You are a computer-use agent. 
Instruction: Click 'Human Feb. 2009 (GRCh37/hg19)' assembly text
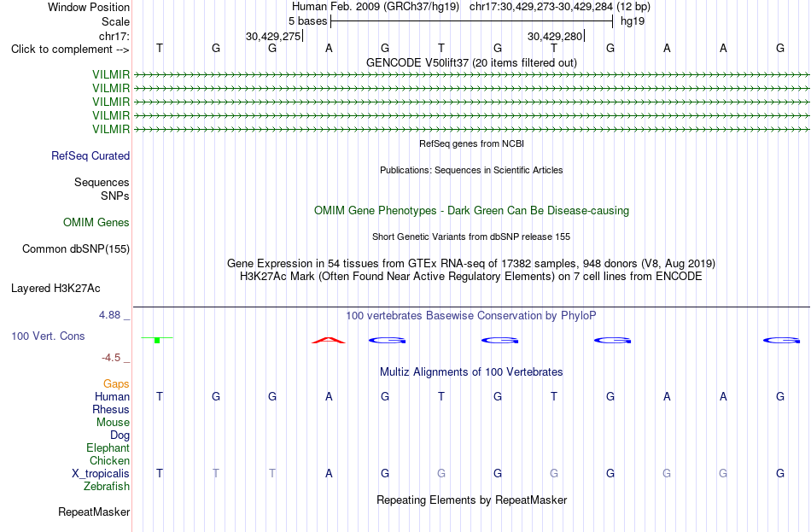(x=376, y=7)
